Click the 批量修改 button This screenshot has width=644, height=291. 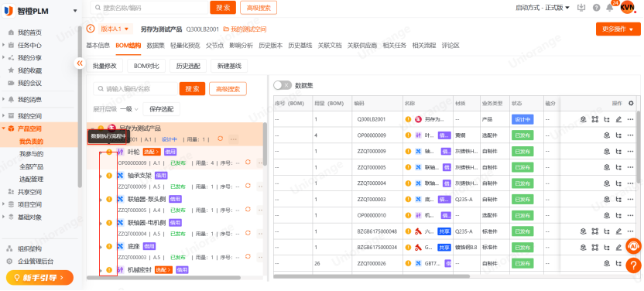click(104, 66)
